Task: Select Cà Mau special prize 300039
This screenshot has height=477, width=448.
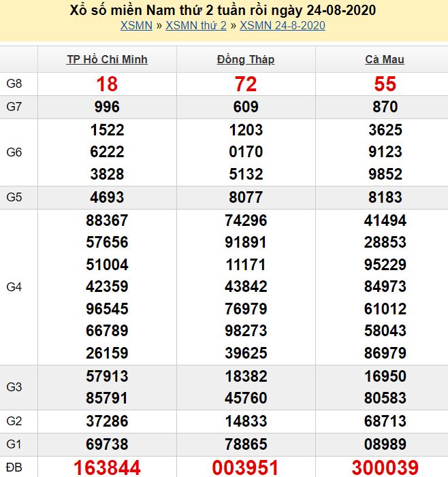Action: click(x=385, y=467)
